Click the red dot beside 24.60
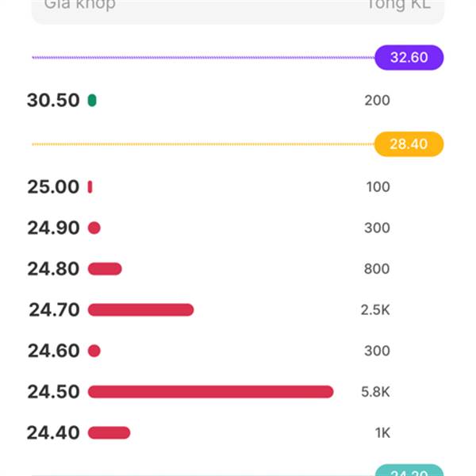Viewport: 476px width, 476px height. [94, 351]
